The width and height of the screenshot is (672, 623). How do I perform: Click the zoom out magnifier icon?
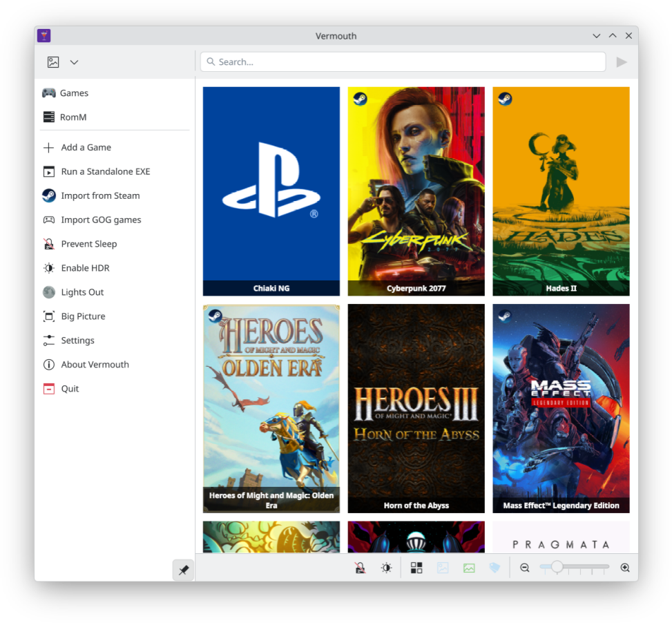point(525,568)
